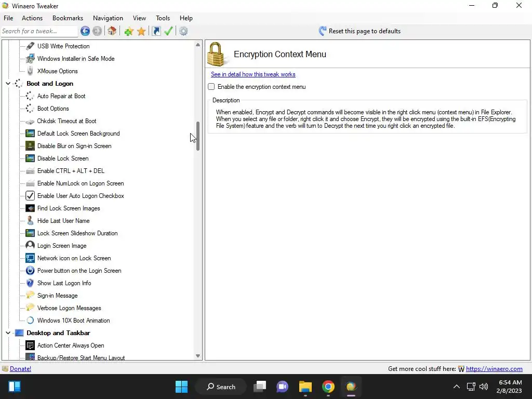Click the taskbar Search button
532x399 pixels.
(x=221, y=387)
